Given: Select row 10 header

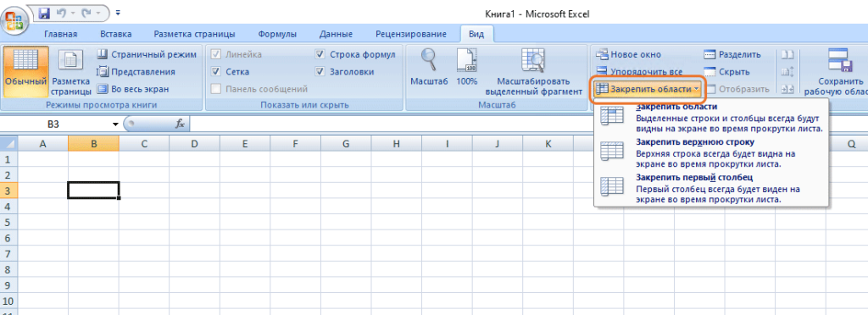Looking at the screenshot, I should click(x=8, y=301).
